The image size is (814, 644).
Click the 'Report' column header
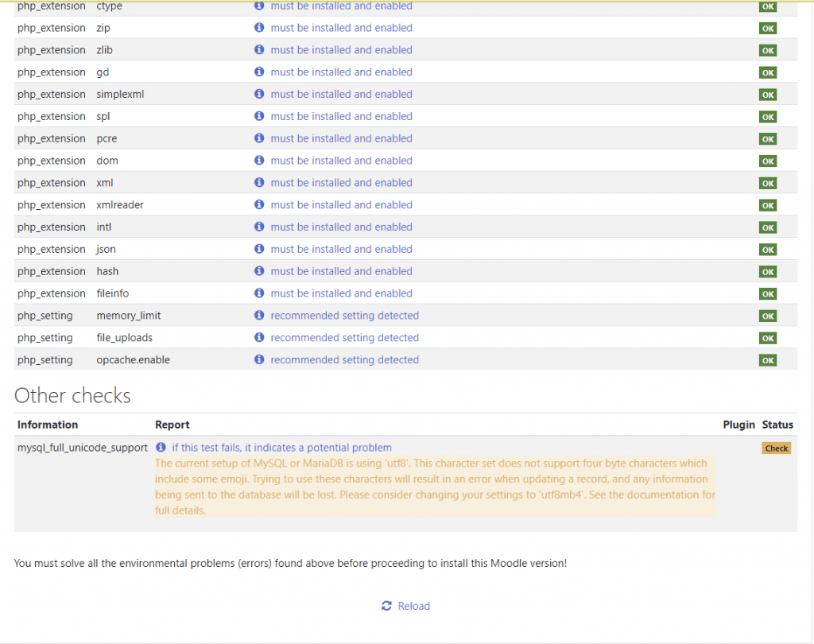(x=172, y=425)
